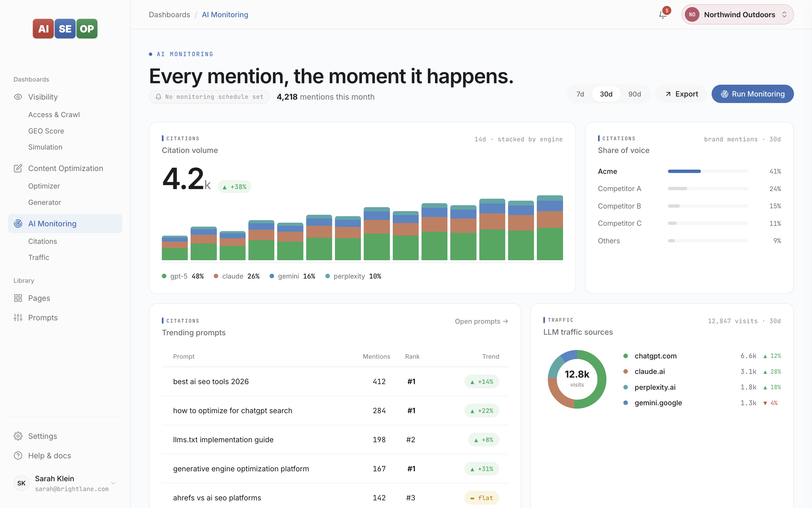Click the Competitor B share bar
The height and width of the screenshot is (508, 812).
708,206
